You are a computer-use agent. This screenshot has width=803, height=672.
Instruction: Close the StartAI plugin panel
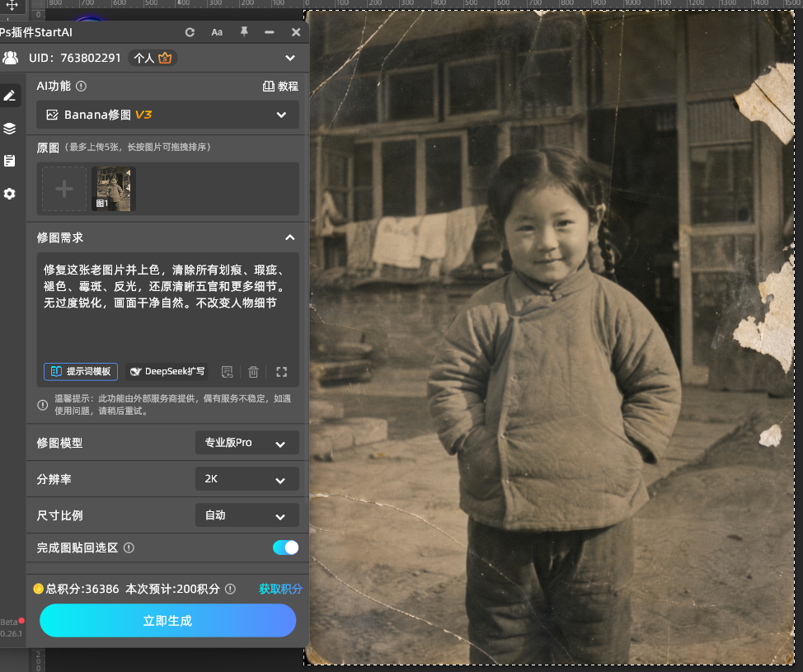point(296,32)
